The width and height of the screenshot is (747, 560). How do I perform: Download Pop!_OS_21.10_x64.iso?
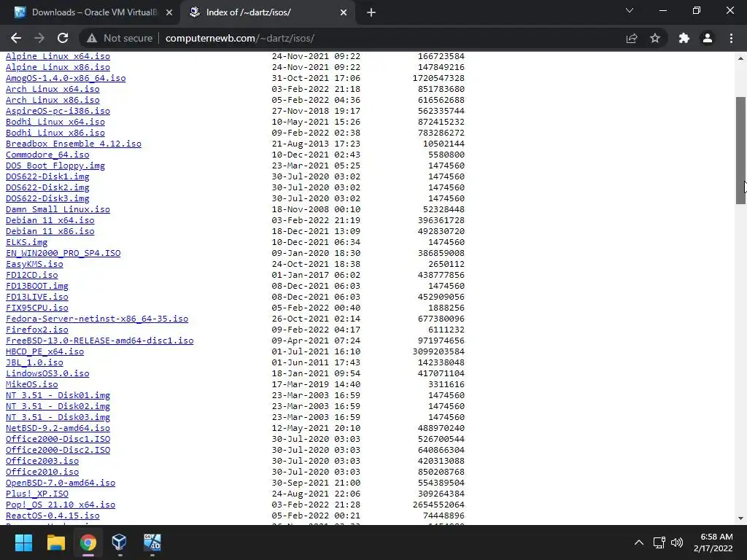[x=61, y=505]
